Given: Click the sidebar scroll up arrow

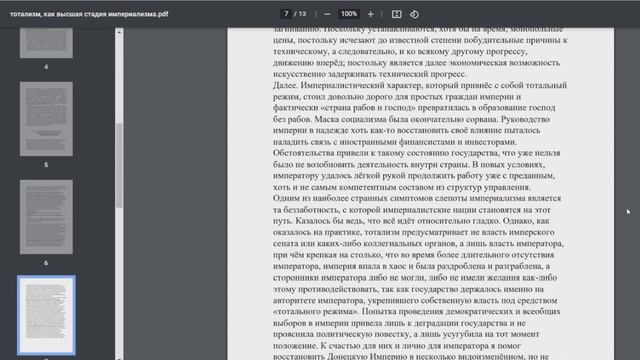Looking at the screenshot, I should pos(119,32).
